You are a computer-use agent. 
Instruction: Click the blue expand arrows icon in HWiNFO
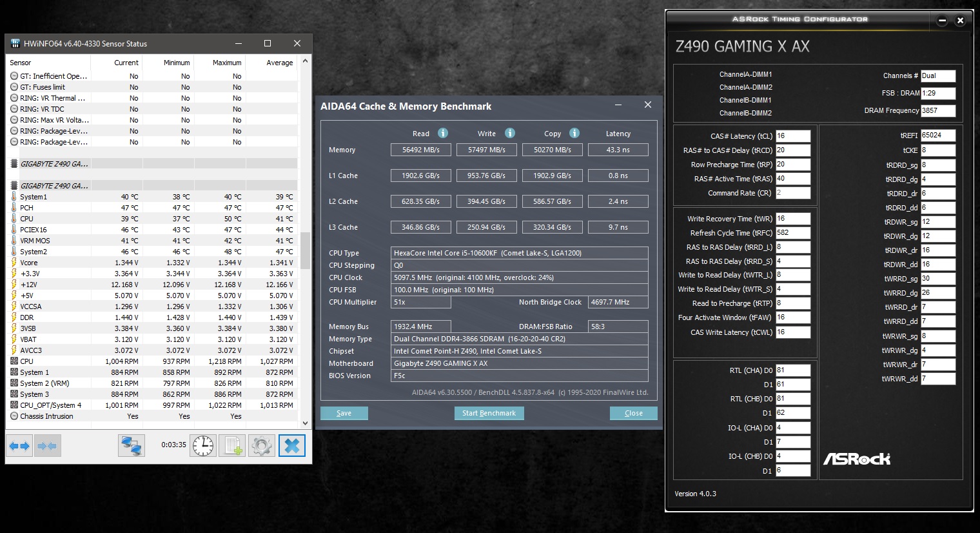click(19, 446)
